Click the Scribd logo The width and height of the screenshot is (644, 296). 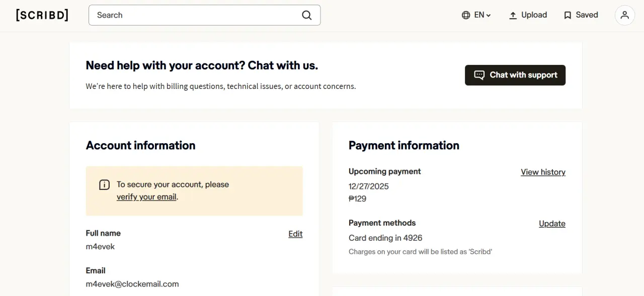pos(42,15)
